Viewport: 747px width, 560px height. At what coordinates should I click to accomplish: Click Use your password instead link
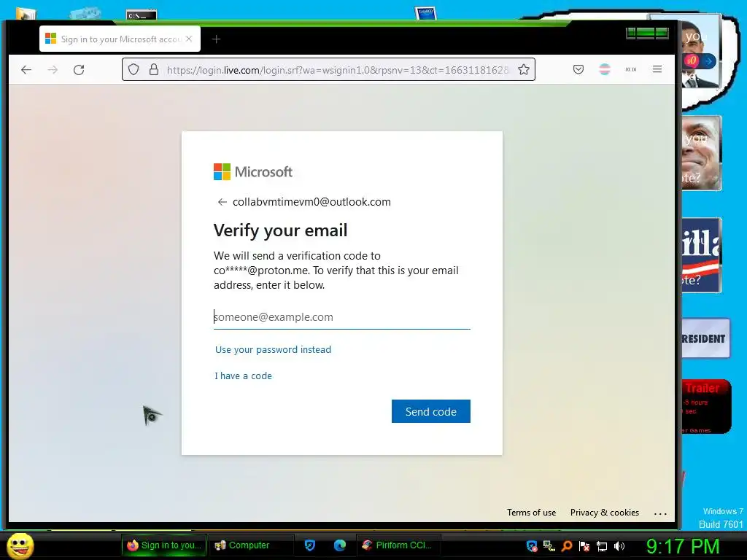[273, 349]
